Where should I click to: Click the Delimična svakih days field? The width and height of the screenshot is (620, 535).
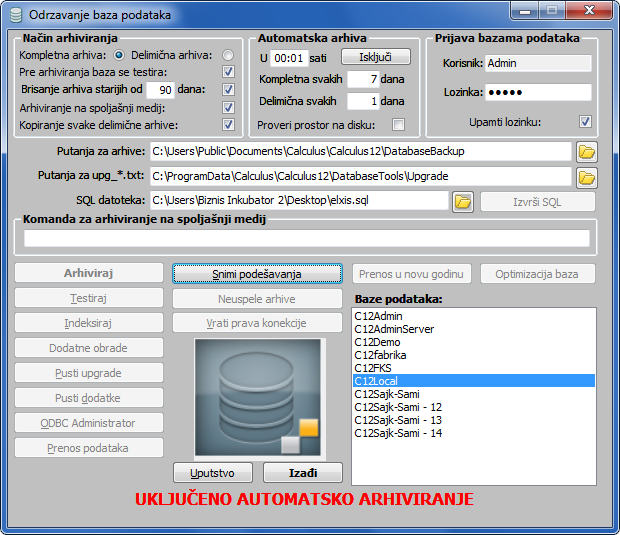(363, 101)
